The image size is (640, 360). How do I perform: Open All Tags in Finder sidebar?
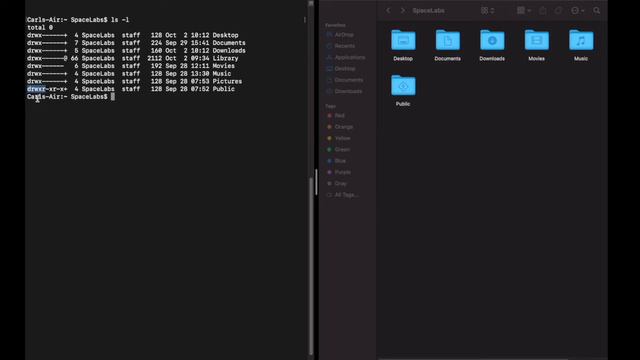[x=342, y=195]
